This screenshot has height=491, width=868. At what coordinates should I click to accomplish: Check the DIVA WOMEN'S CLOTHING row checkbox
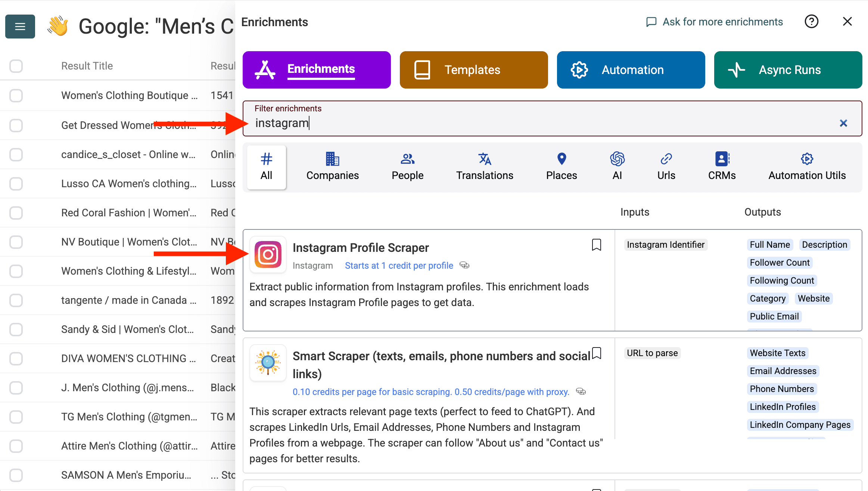[16, 358]
